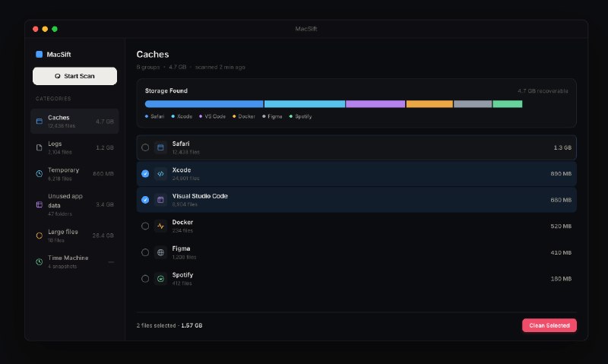
Task: Click the Figma 410 MB size value
Action: click(561, 252)
